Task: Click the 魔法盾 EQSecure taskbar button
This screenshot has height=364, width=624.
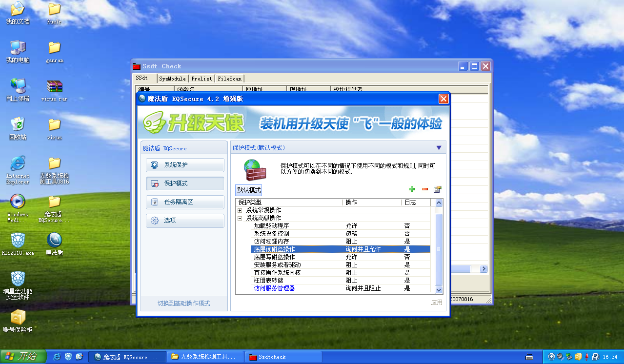Action: (x=127, y=357)
